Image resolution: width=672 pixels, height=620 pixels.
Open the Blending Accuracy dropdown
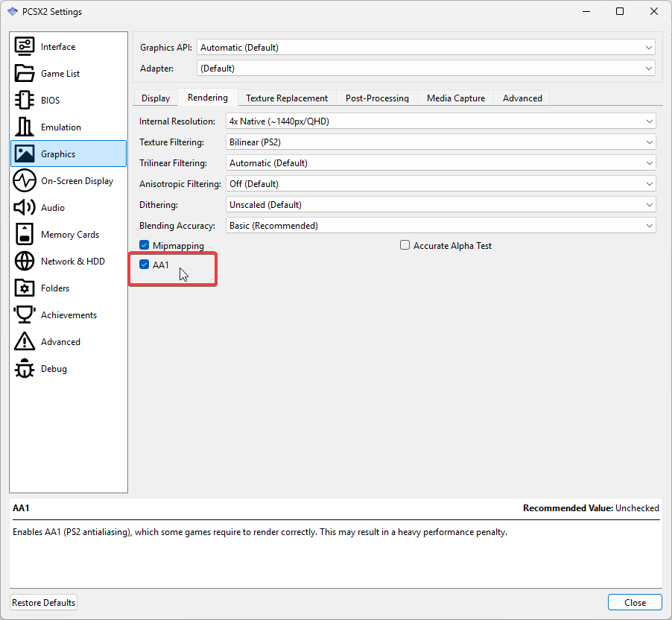click(x=440, y=226)
